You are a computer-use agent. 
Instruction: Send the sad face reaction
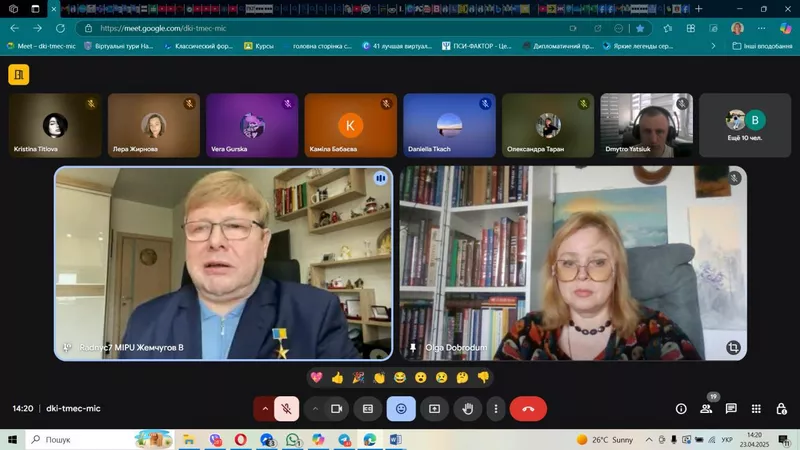point(441,378)
